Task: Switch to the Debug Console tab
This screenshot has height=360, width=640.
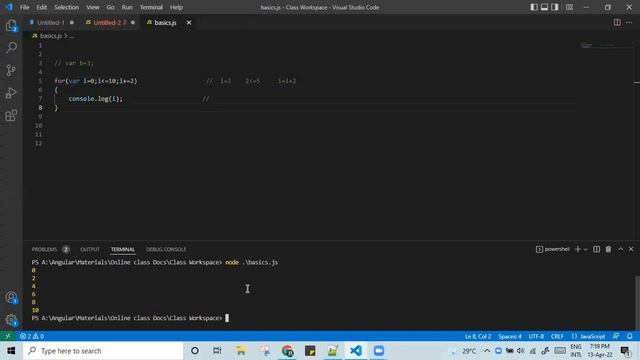Action: 166,249
